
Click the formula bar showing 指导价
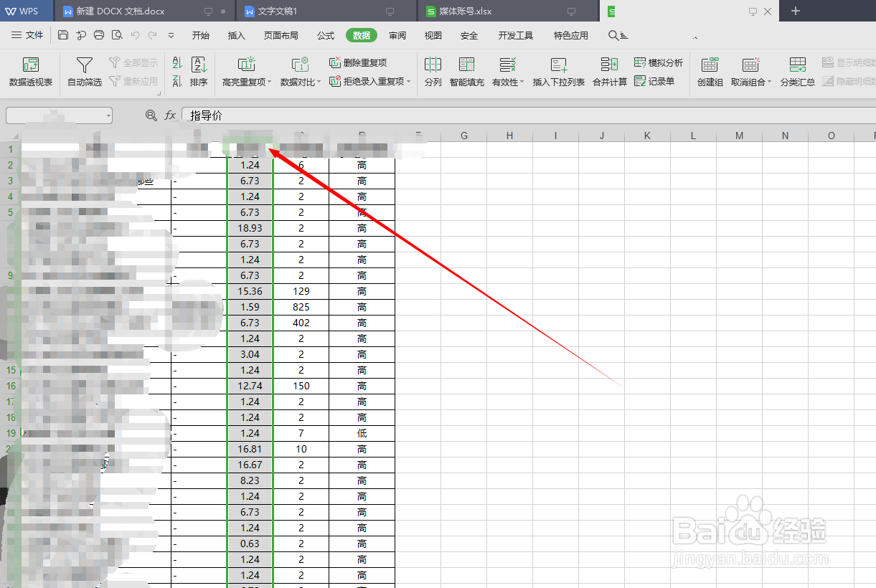coord(529,115)
